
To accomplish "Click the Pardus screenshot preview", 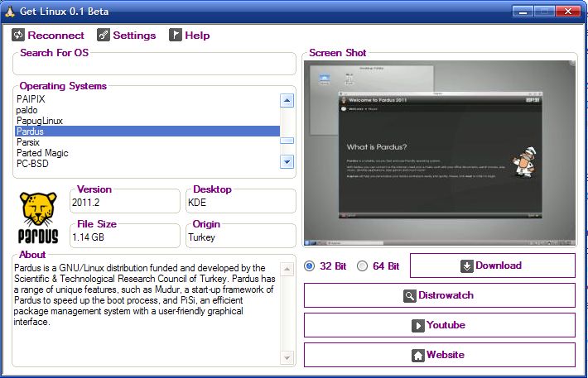I will tap(440, 153).
